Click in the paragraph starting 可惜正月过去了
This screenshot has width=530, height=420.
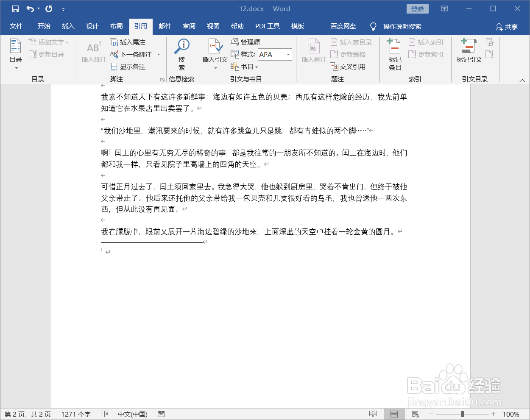254,198
